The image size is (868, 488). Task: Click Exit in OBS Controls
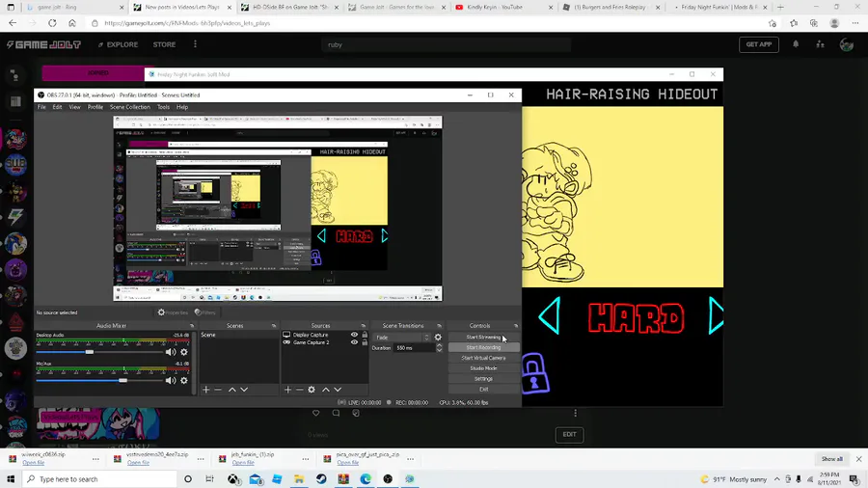483,390
